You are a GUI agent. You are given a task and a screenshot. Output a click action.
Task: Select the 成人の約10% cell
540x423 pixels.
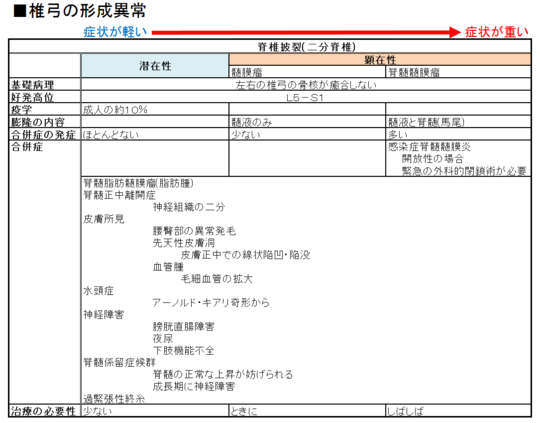pos(155,110)
